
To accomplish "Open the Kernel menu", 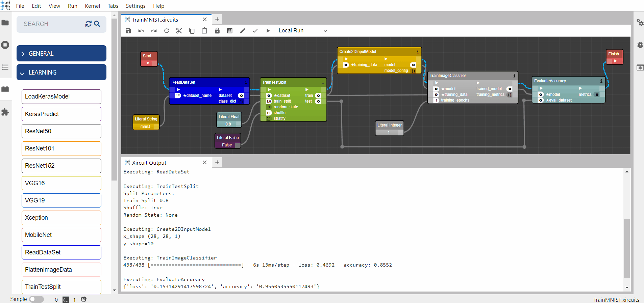I will point(92,6).
